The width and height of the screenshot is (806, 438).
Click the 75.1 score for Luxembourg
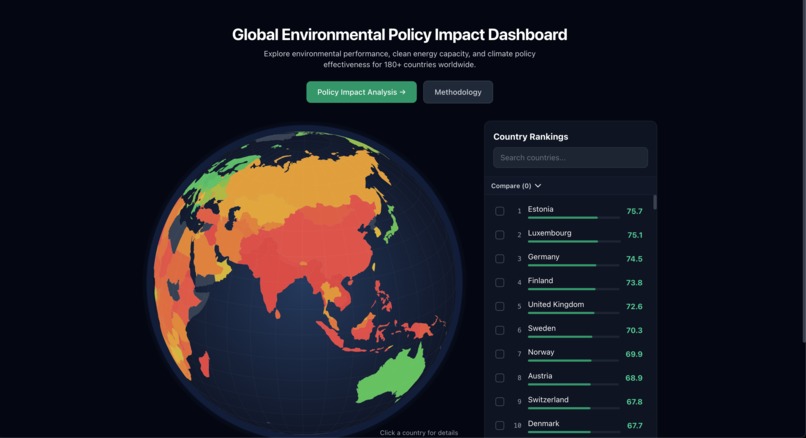point(635,235)
